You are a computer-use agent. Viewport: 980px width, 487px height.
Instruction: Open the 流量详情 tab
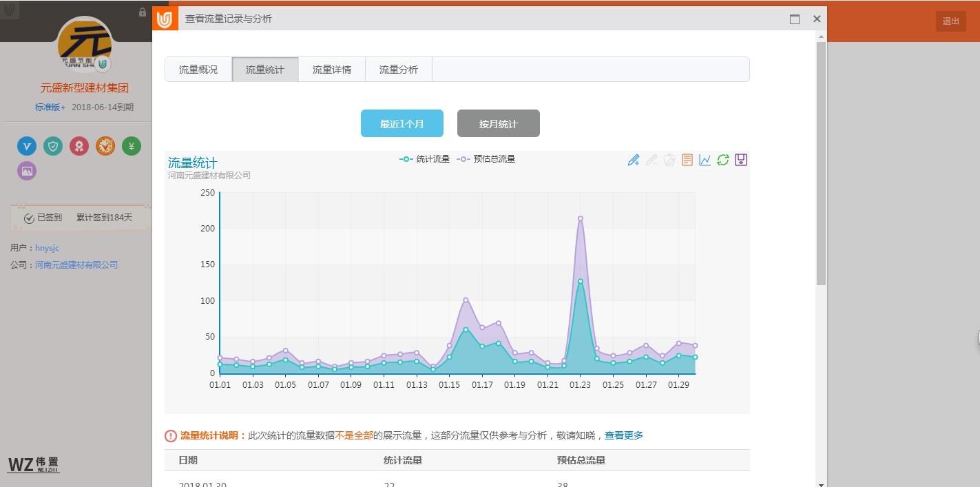click(x=332, y=70)
